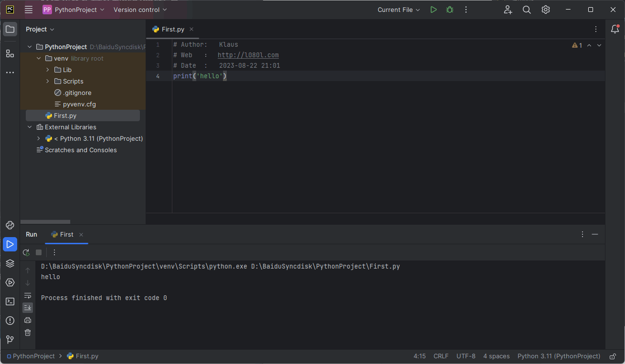The height and width of the screenshot is (364, 625).
Task: Open the main hamburger menu
Action: [x=29, y=10]
